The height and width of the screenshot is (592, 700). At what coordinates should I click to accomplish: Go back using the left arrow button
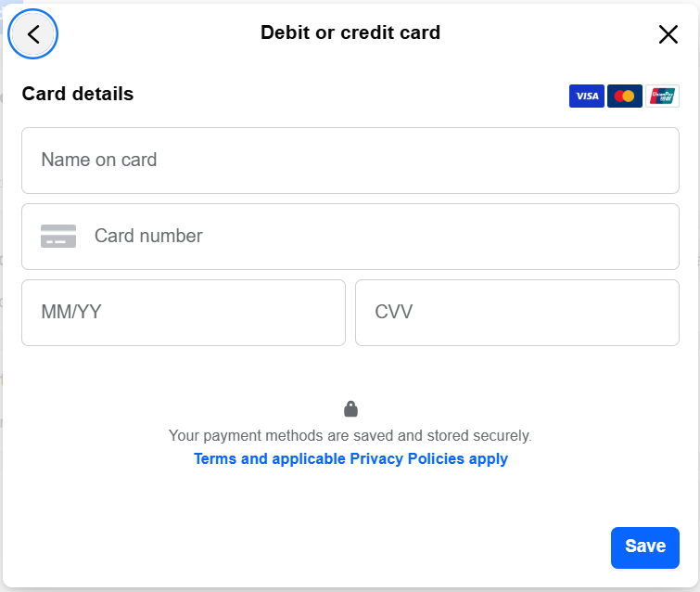tap(33, 34)
